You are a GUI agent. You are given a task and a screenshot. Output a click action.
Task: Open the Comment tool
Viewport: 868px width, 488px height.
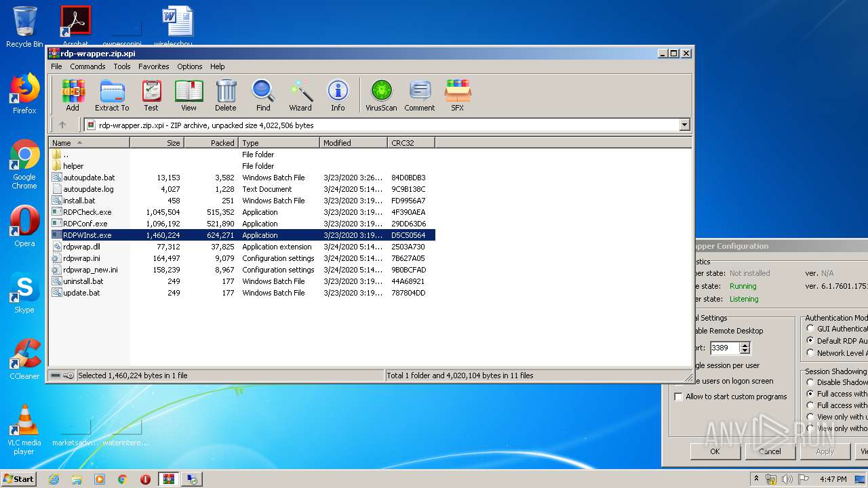pos(420,96)
